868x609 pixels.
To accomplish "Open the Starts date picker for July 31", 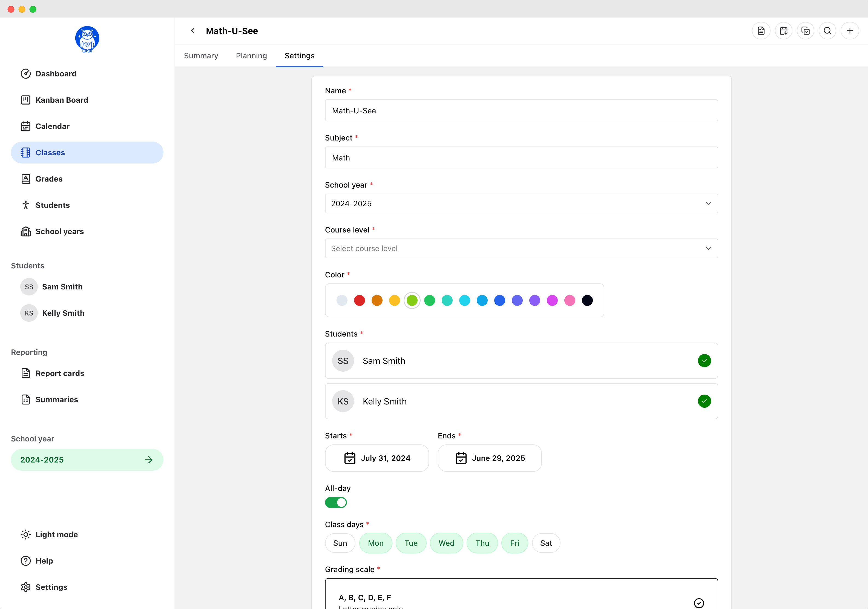I will pyautogui.click(x=376, y=458).
